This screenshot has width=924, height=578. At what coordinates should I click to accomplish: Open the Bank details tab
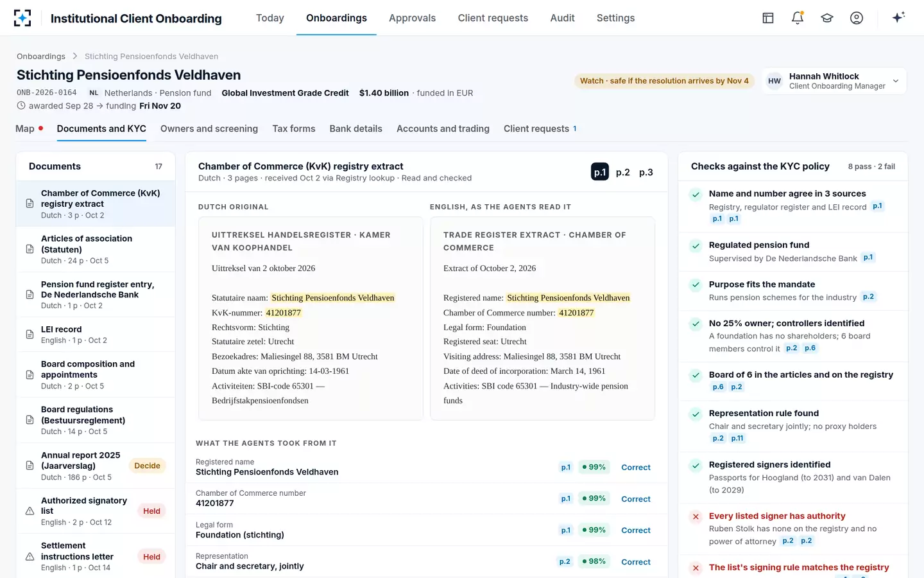tap(355, 128)
